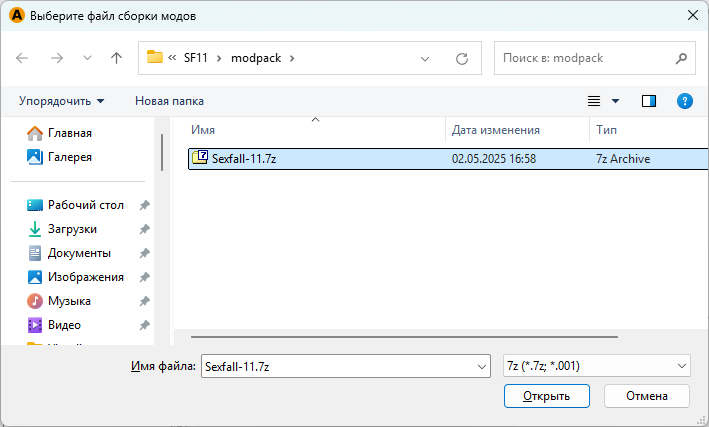This screenshot has height=427, width=709.
Task: Open the Music folder in sidebar
Action: (x=69, y=301)
